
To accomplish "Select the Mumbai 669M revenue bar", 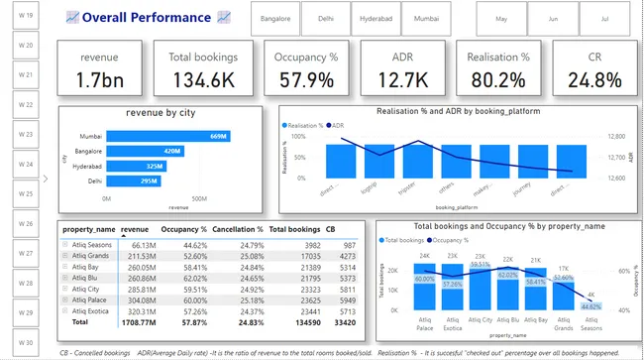I will coord(168,136).
